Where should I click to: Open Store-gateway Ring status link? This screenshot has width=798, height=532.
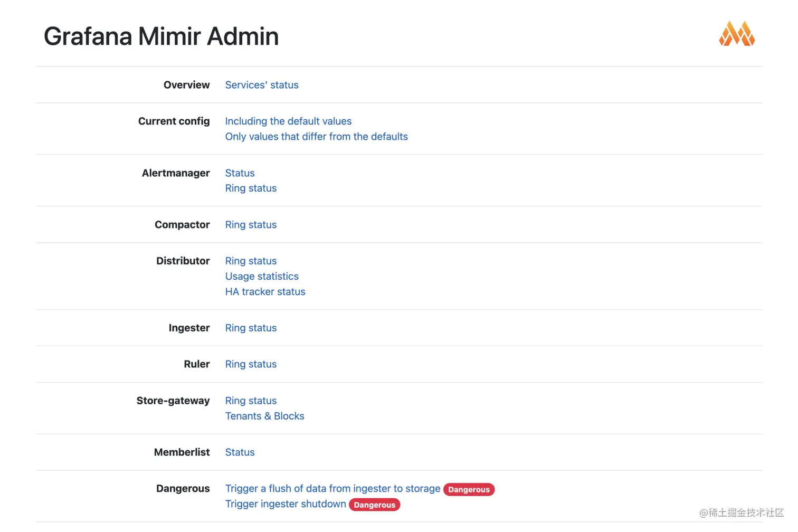251,401
